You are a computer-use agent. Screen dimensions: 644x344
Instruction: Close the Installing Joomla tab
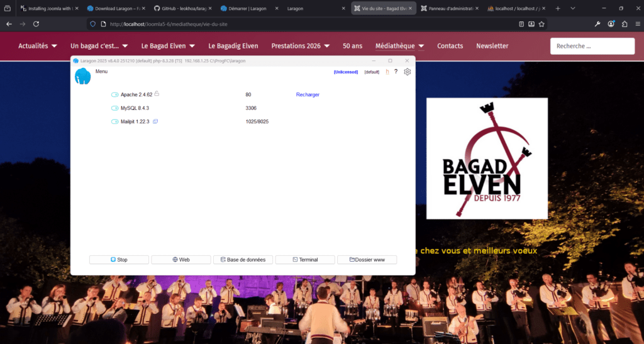77,8
